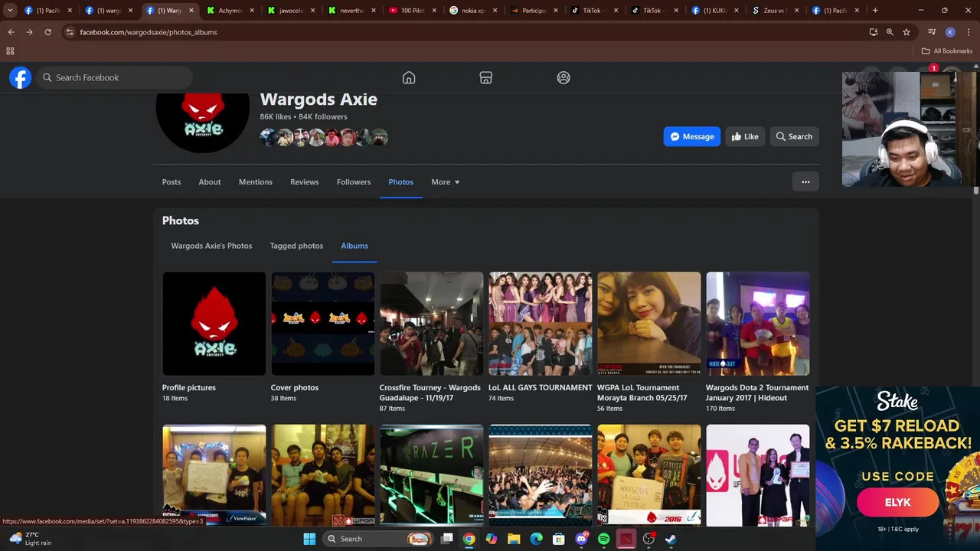Reload the page in Chrome
Viewport: 980px width, 551px height.
click(47, 32)
